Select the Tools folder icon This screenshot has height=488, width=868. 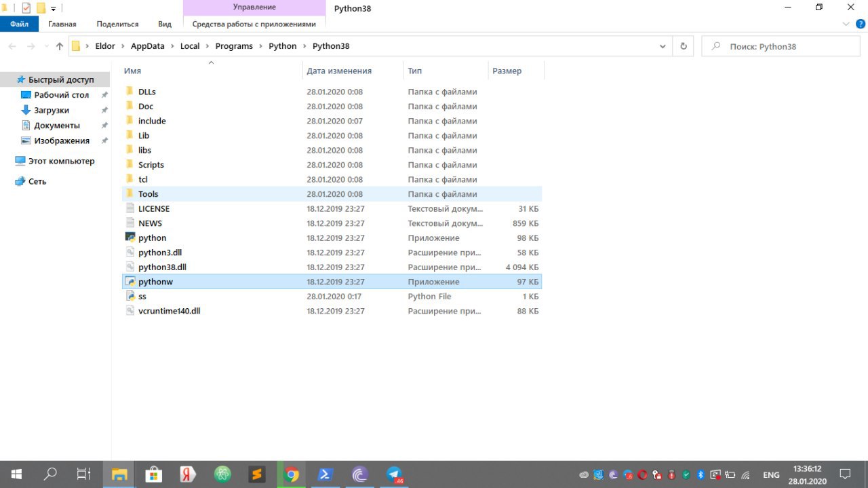(130, 193)
